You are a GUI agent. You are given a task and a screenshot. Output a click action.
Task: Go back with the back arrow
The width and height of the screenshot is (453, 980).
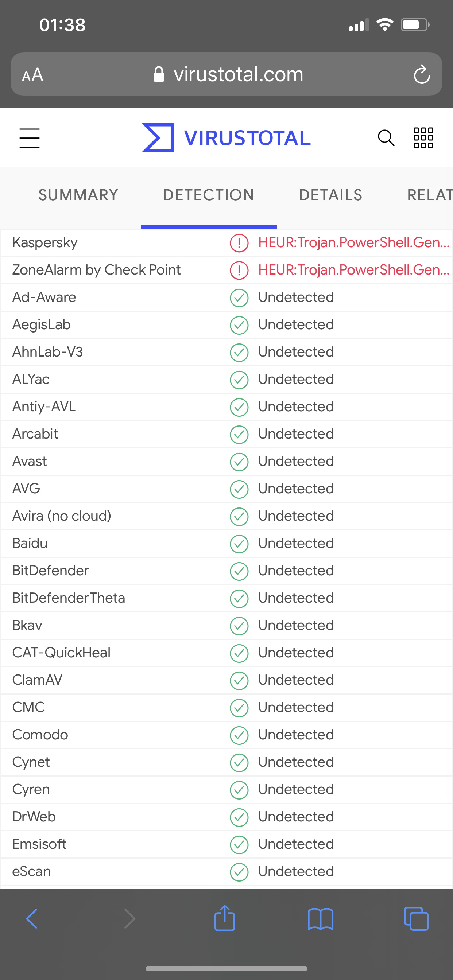click(32, 919)
